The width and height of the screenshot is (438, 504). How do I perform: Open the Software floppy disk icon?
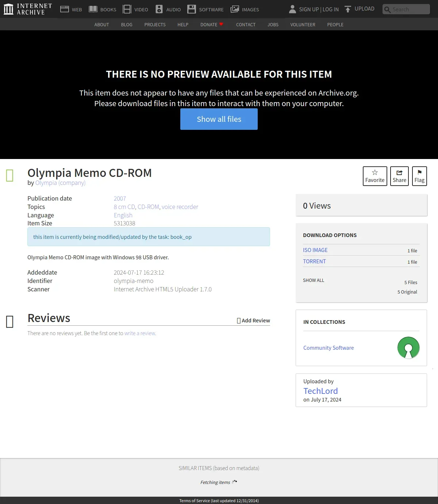pyautogui.click(x=192, y=9)
